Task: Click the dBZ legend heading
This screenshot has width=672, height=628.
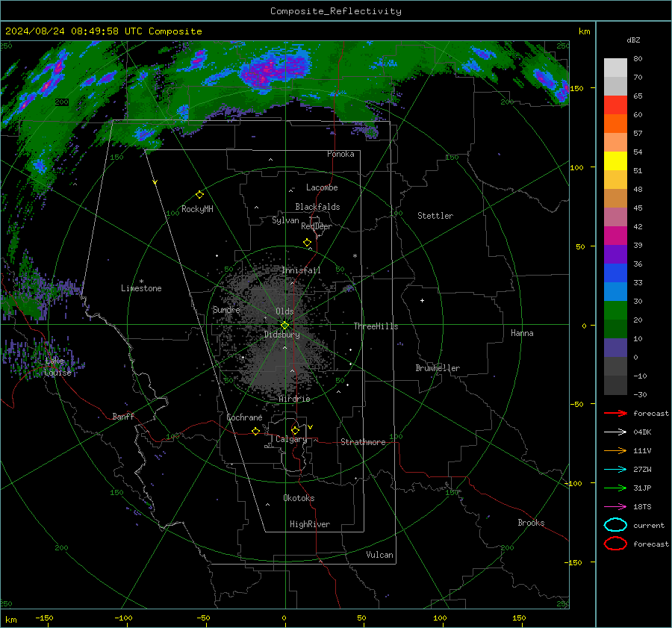Action: tap(633, 40)
